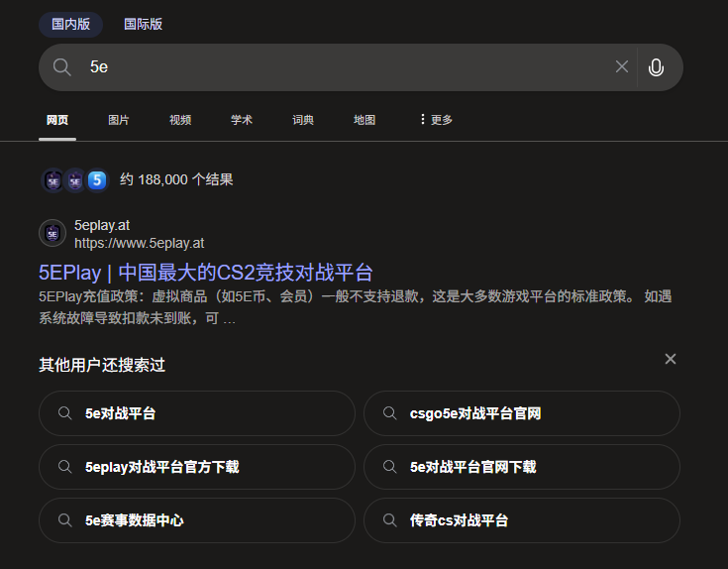Click the https://www.5eplay.at URL

click(140, 243)
